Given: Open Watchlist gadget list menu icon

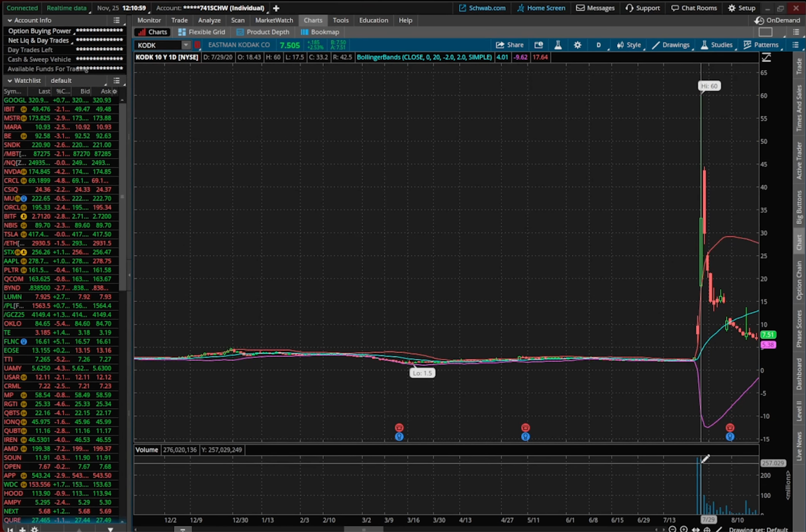Looking at the screenshot, I should 116,81.
